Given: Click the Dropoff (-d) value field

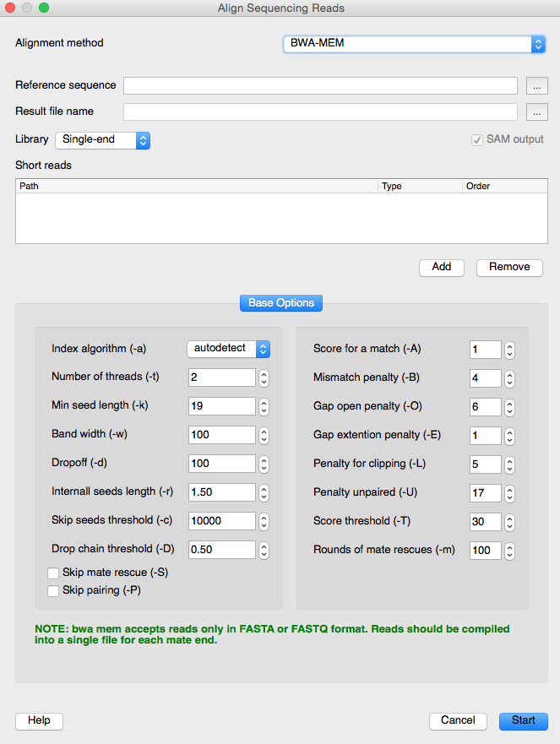Looking at the screenshot, I should [221, 464].
